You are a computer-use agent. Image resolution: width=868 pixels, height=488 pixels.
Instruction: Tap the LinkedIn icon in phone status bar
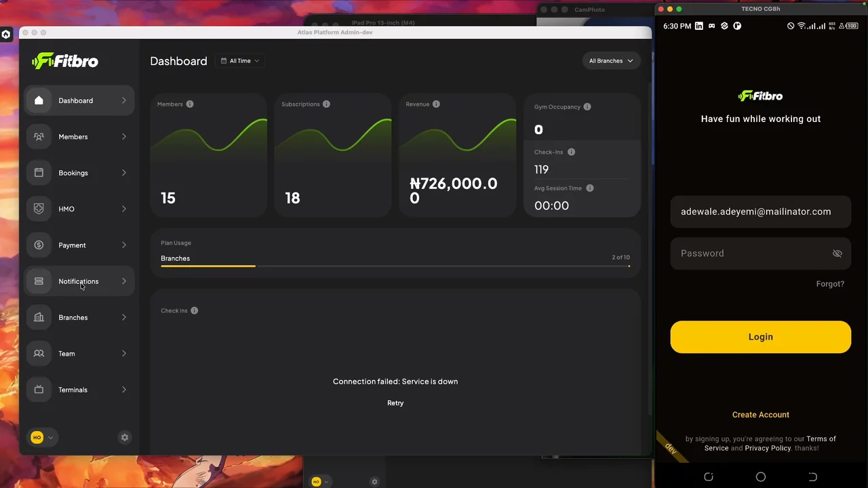[x=698, y=26]
